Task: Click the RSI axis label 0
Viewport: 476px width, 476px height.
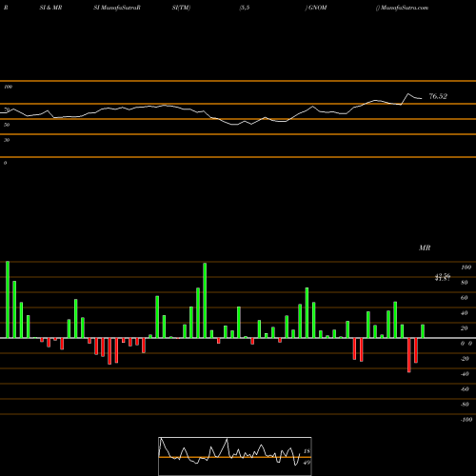Action: [x=5, y=163]
